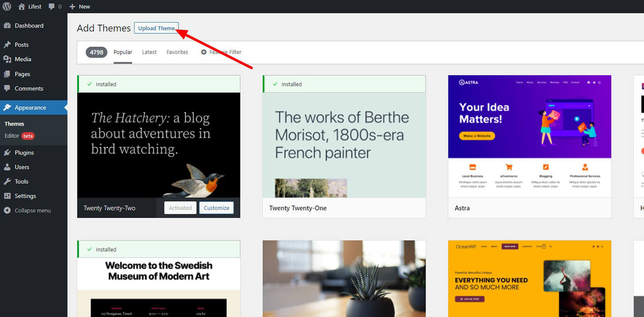Click the Users person icon
This screenshot has width=644, height=317.
coord(7,167)
